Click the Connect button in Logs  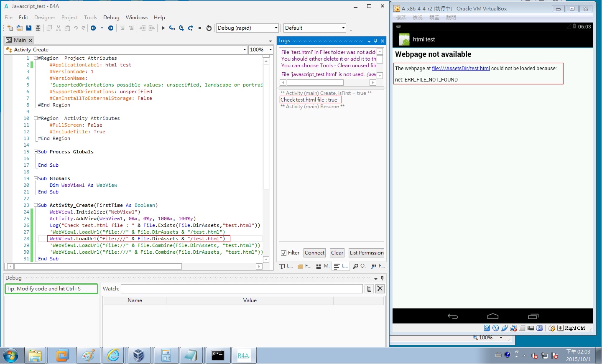pos(314,253)
